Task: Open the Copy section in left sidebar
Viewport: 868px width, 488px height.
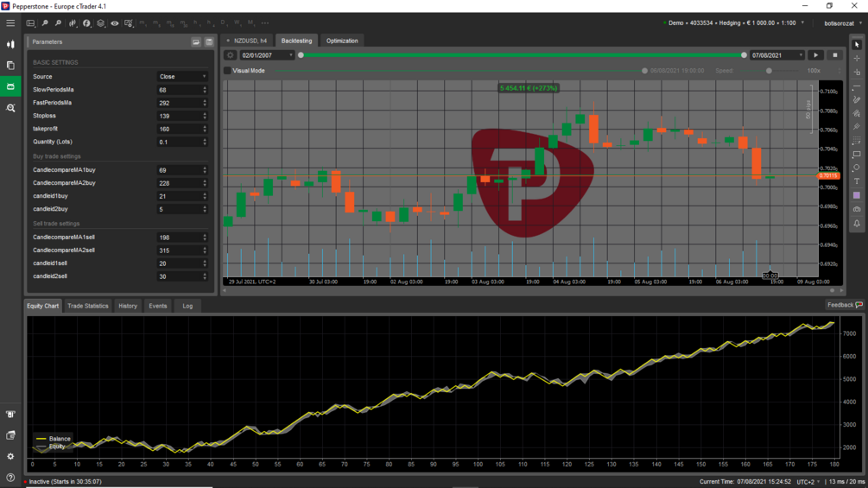Action: pyautogui.click(x=10, y=66)
